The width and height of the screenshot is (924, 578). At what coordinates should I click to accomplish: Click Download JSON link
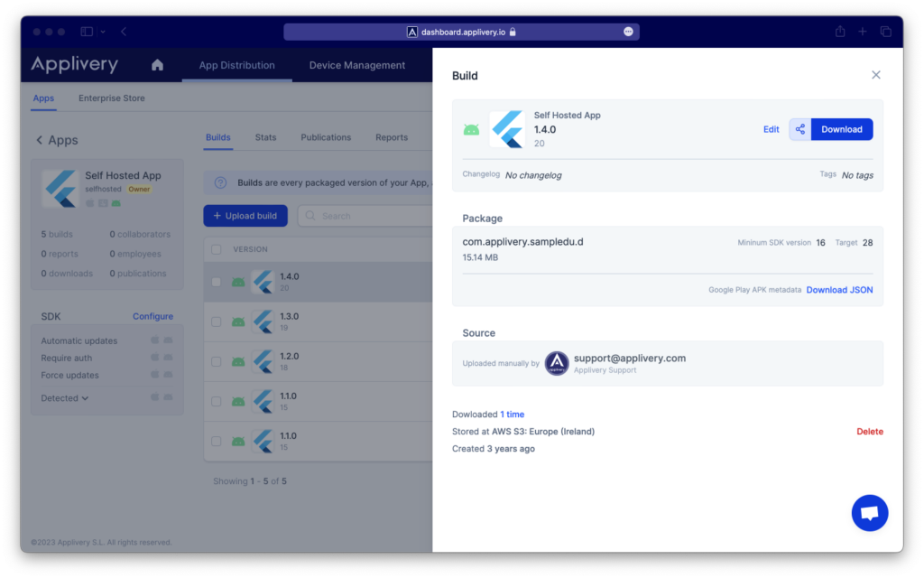[x=839, y=290]
